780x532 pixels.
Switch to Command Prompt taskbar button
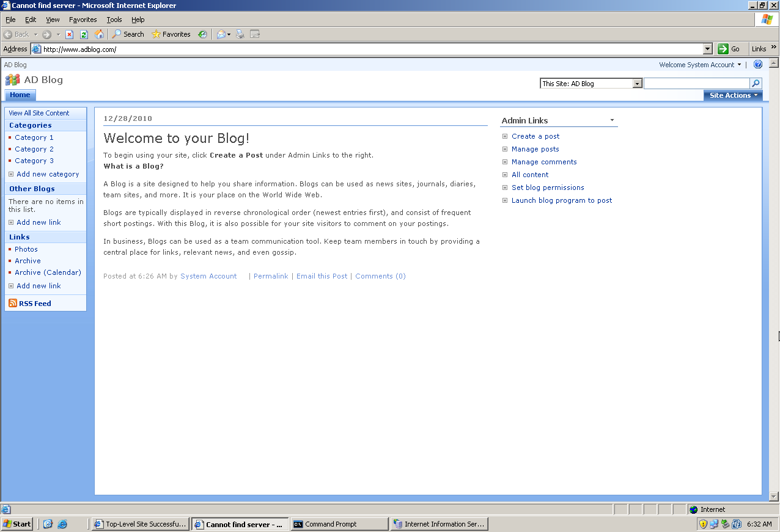[339, 524]
